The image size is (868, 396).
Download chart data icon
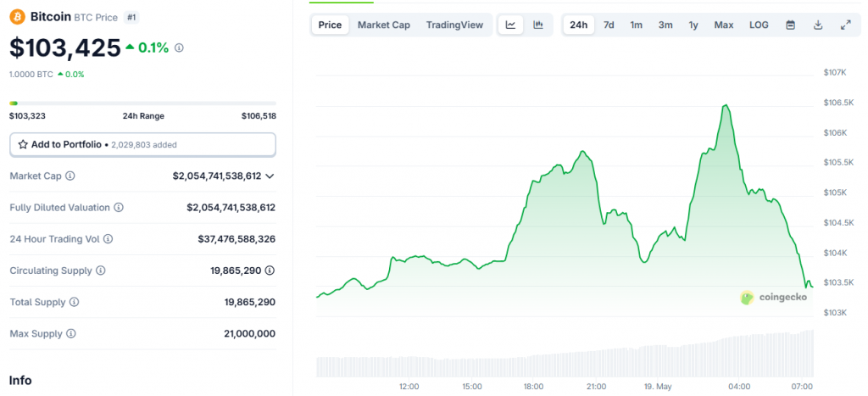(818, 25)
